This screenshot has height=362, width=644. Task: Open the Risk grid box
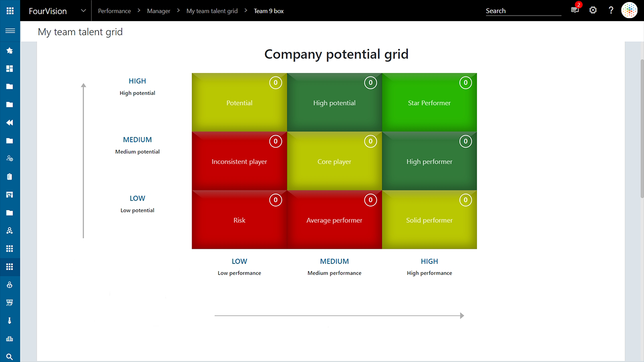click(239, 220)
